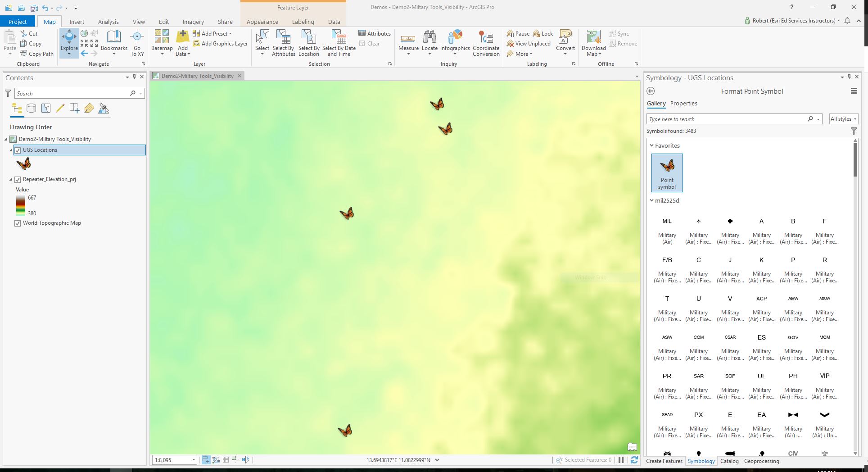Open the map scale dropdown
868x472 pixels.
[194, 460]
